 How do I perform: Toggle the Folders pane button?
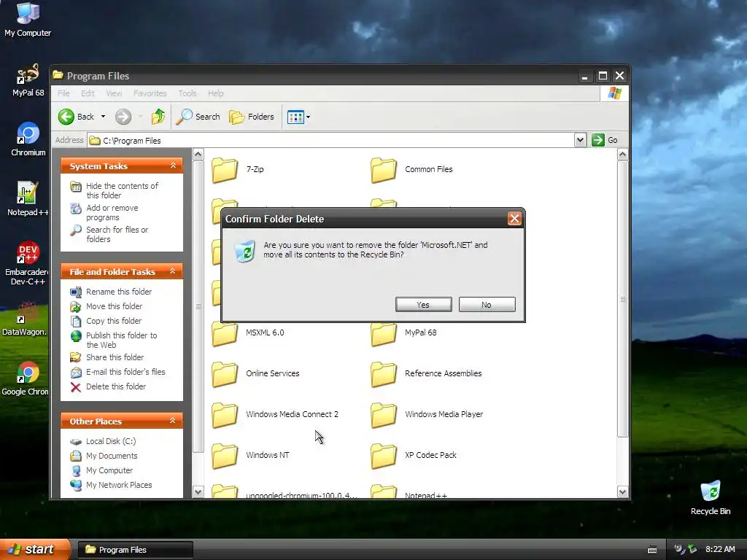tap(252, 117)
